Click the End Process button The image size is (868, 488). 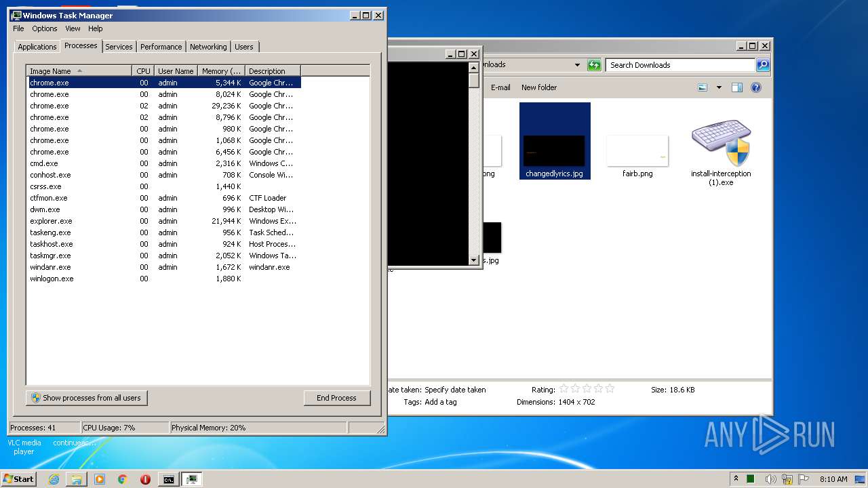coord(336,398)
